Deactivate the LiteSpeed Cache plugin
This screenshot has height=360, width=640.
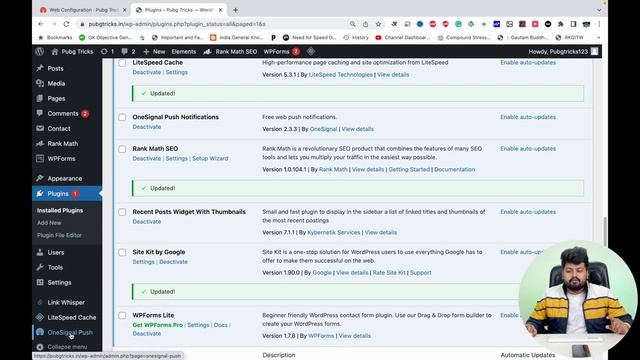(x=147, y=72)
